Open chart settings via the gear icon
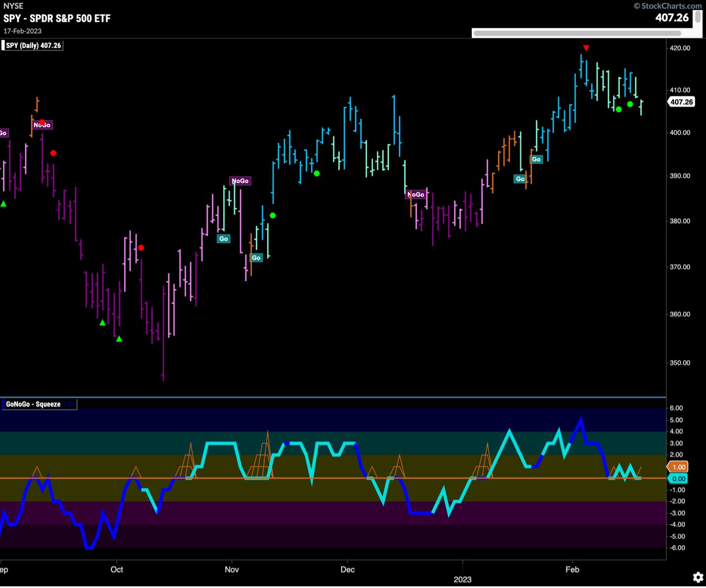Viewport: 706px width, 588px height. [698, 577]
